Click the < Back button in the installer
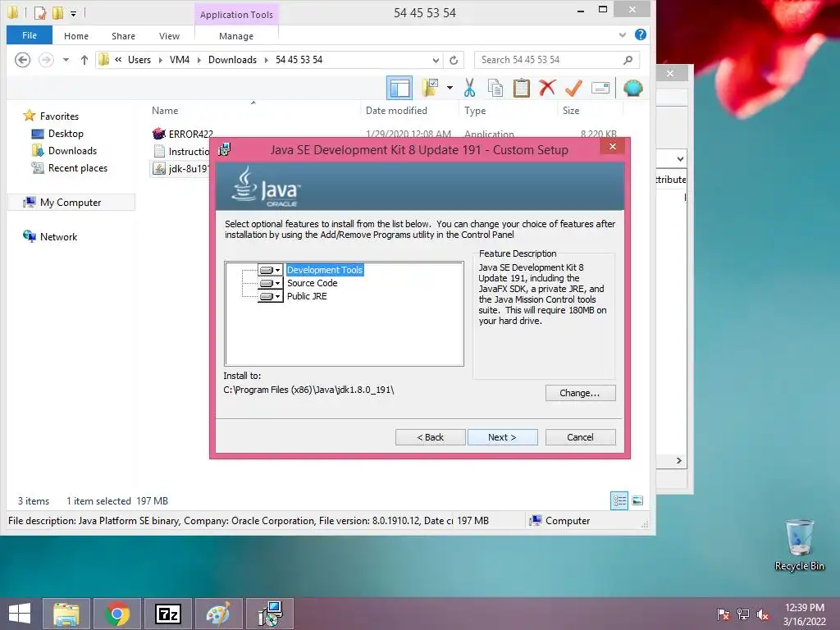840x630 pixels. 430,437
